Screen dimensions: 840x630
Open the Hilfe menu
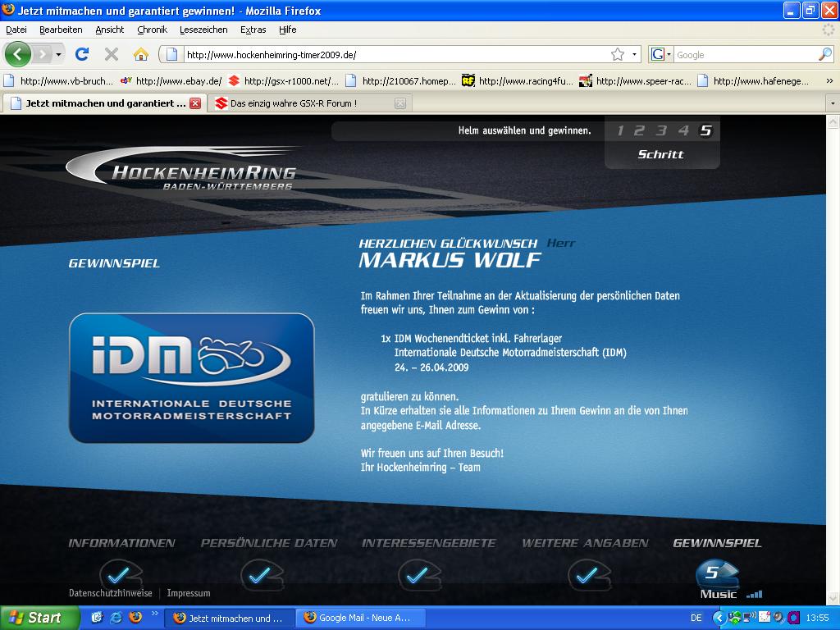288,30
